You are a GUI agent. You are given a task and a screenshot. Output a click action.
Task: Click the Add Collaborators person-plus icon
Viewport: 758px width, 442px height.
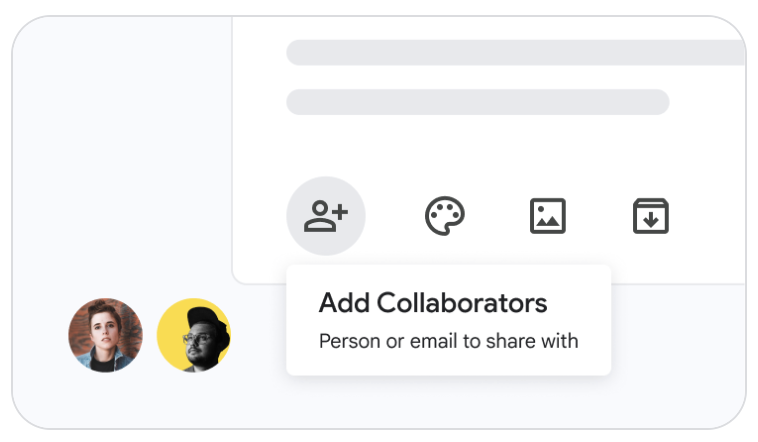tap(325, 216)
